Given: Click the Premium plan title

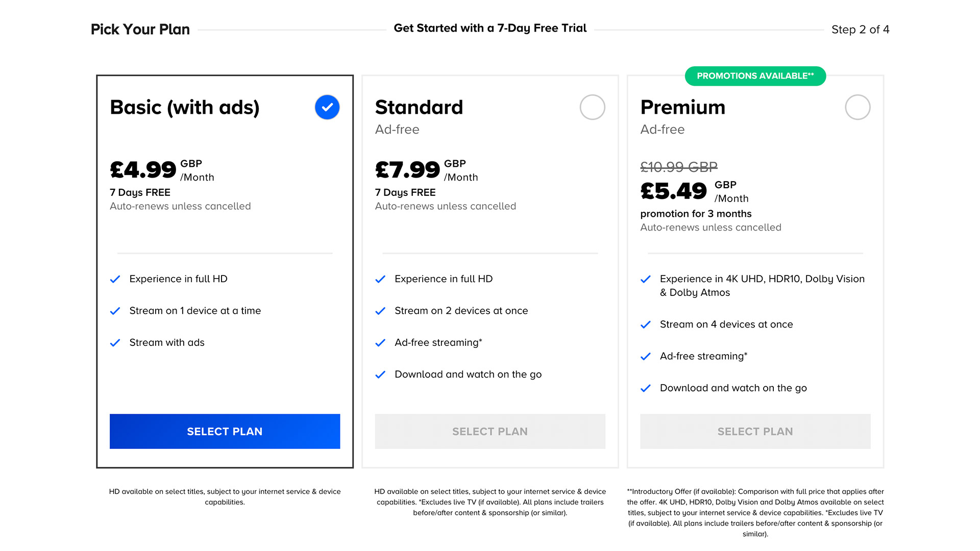Looking at the screenshot, I should [x=682, y=107].
